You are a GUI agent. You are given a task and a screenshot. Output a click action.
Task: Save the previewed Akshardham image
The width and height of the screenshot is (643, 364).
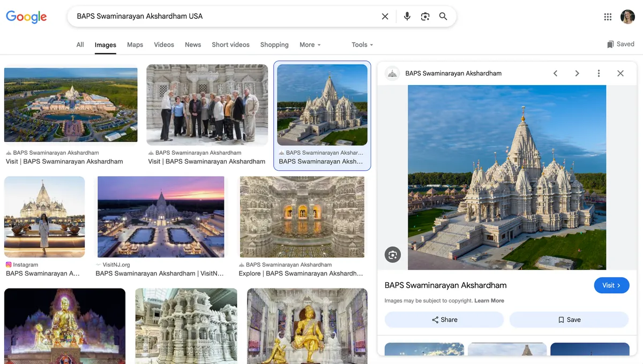click(x=569, y=320)
